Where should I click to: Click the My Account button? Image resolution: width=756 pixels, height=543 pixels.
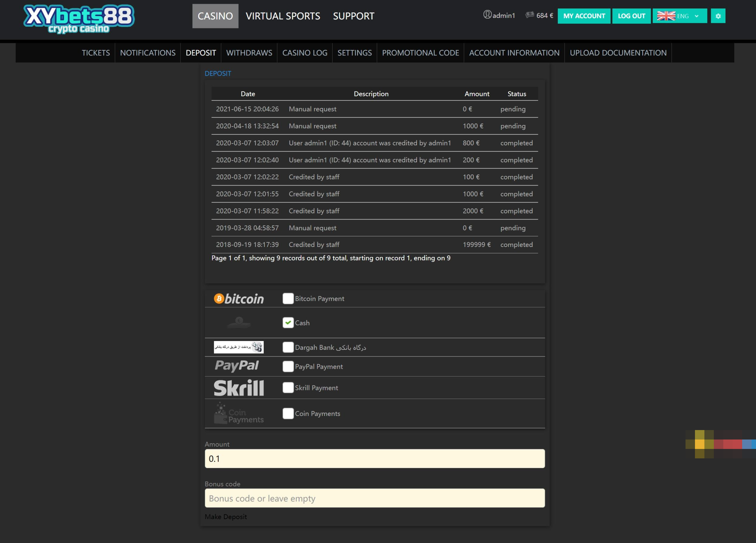(x=584, y=16)
